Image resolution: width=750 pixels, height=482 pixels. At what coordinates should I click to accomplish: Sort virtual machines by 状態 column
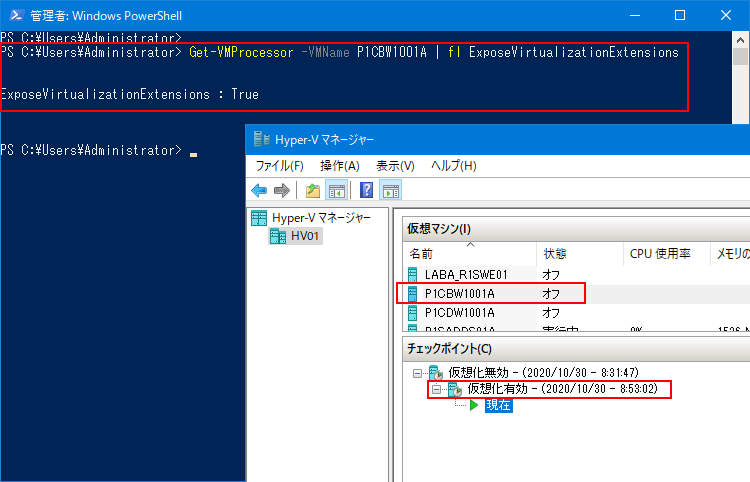(x=580, y=253)
